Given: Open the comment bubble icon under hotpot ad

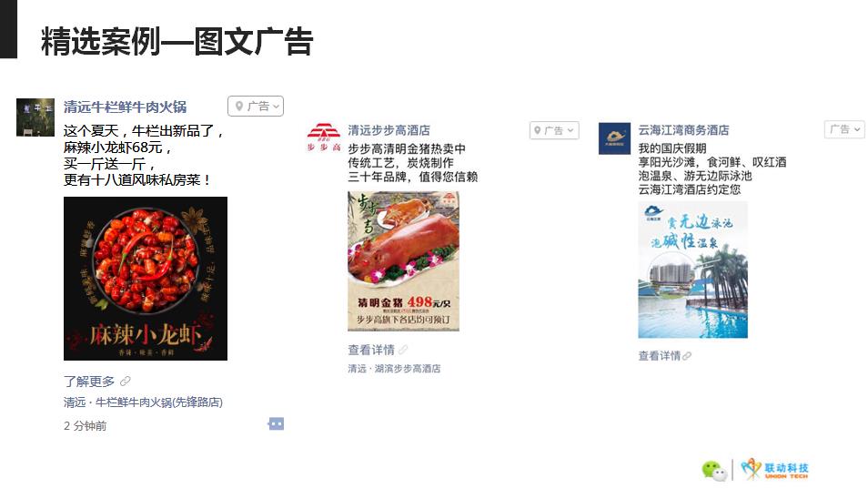Looking at the screenshot, I should coord(276,424).
